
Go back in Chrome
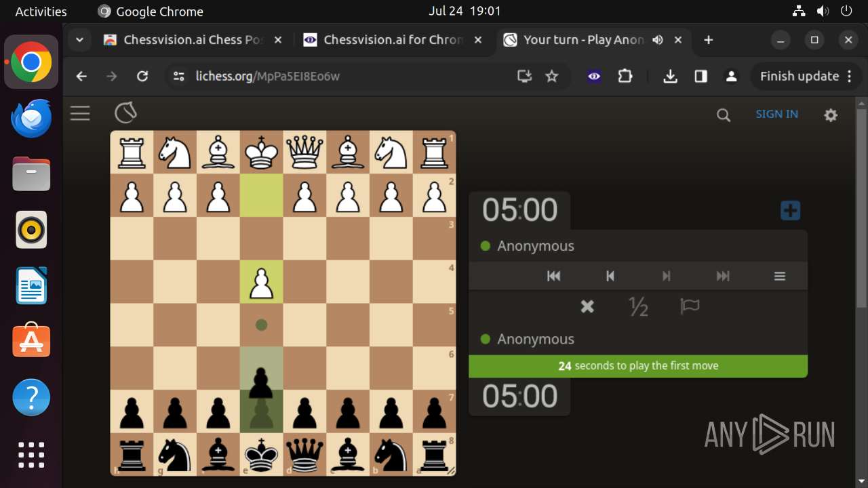[81, 77]
